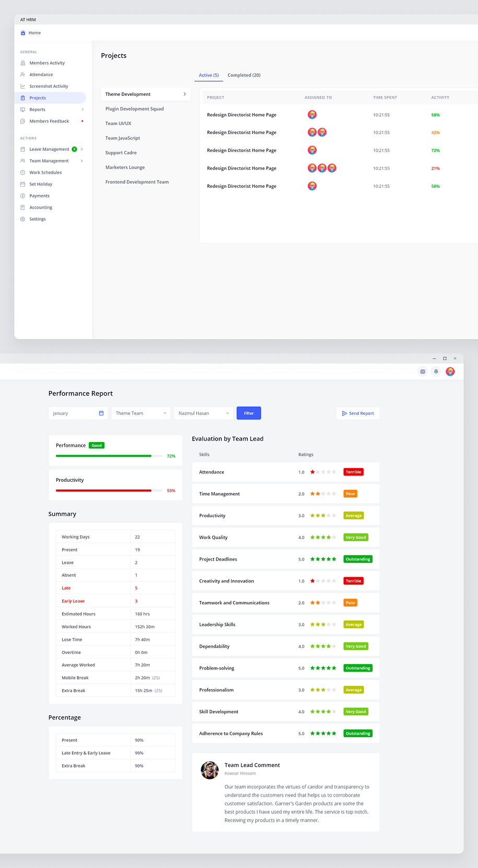The height and width of the screenshot is (868, 478).
Task: Click the Late row in Summary
Action: (x=115, y=588)
